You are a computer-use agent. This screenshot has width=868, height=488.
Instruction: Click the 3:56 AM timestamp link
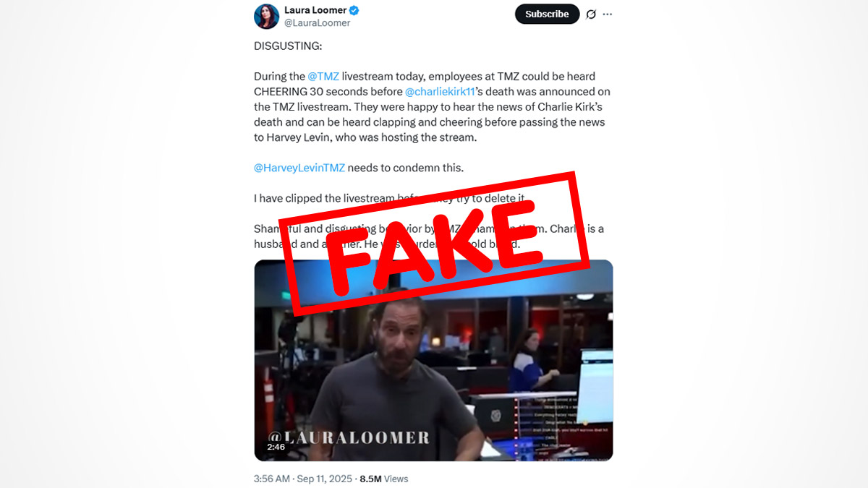(x=272, y=479)
